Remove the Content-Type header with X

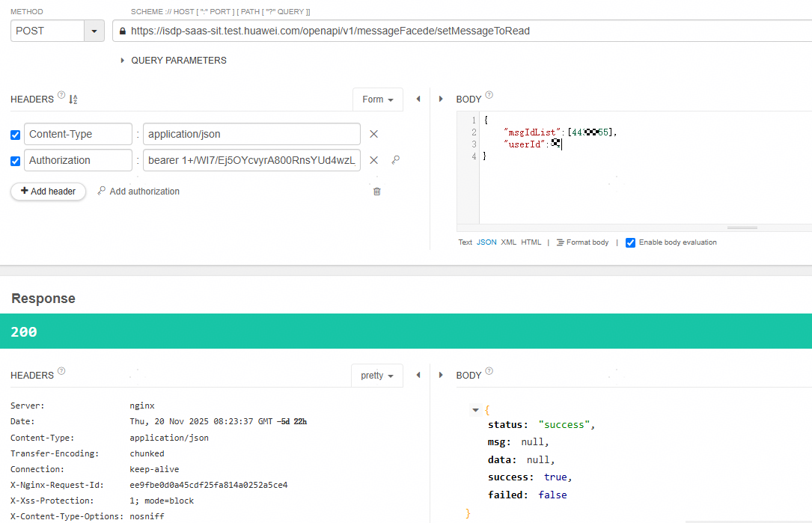[374, 134]
